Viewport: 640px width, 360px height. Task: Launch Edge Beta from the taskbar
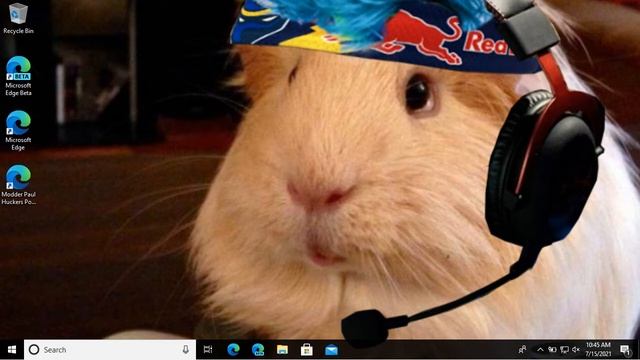258,349
